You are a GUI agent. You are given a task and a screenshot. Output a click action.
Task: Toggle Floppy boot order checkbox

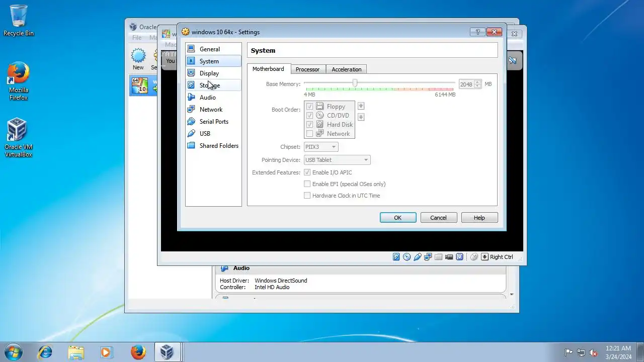[310, 107]
